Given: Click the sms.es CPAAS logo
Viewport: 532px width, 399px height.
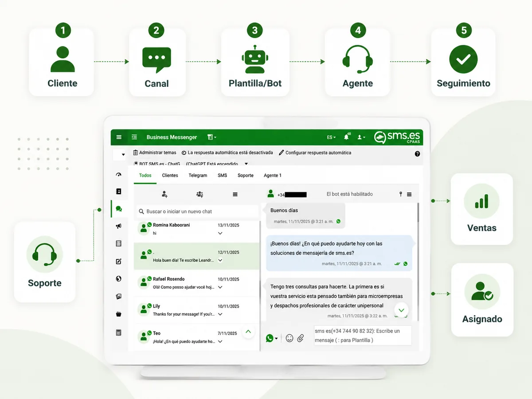Looking at the screenshot, I should click(x=397, y=137).
